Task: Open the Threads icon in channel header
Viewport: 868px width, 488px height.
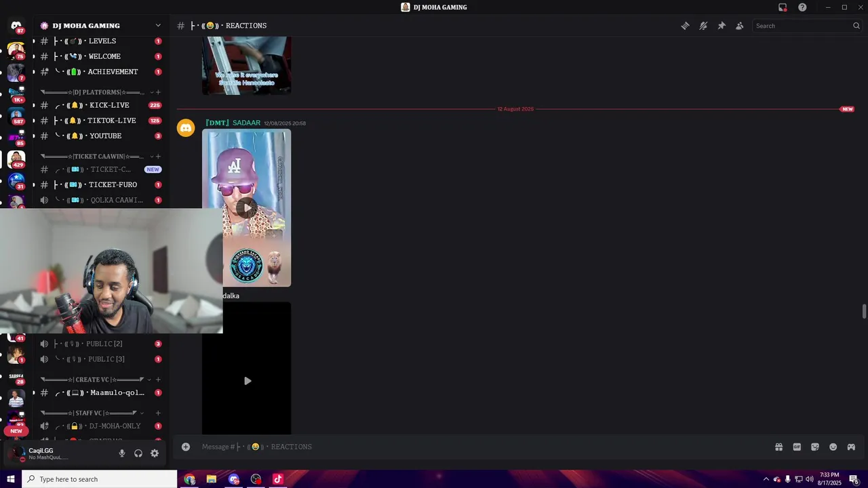Action: [x=685, y=26]
